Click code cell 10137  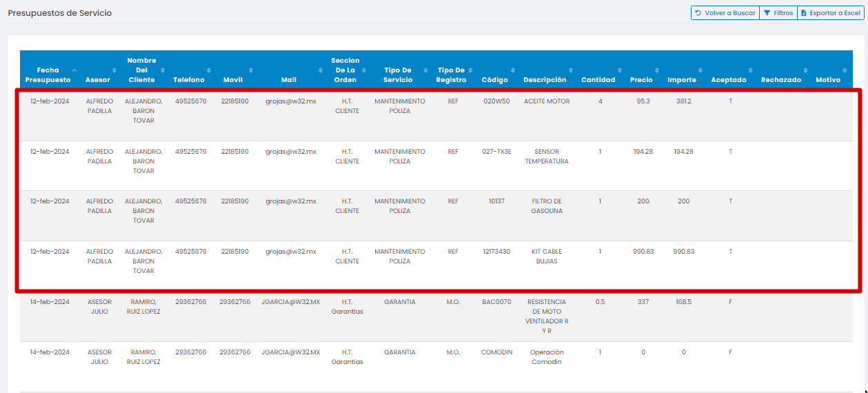click(x=496, y=201)
